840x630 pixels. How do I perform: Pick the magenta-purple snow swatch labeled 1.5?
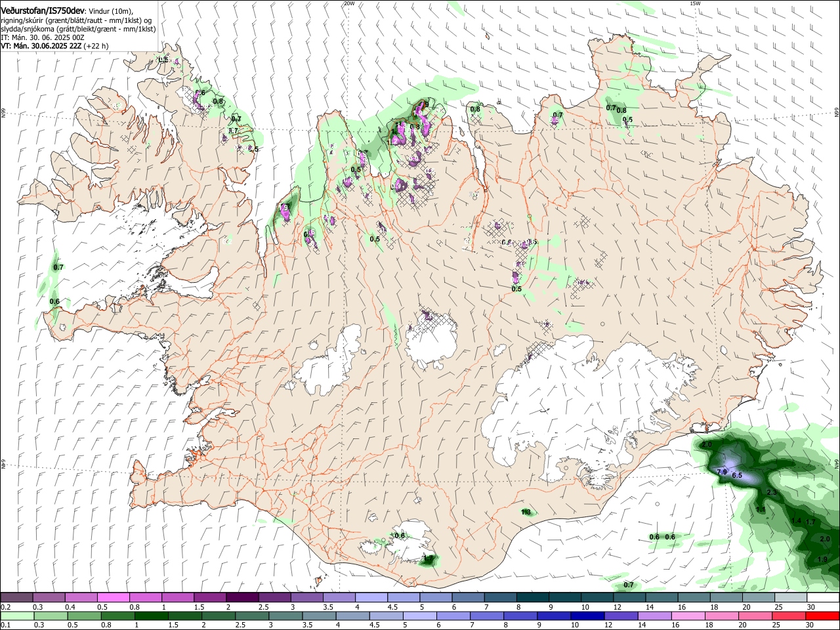pyautogui.click(x=209, y=597)
